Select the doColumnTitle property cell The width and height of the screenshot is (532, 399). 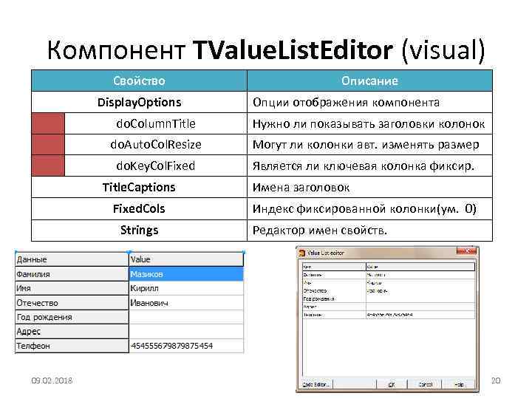[156, 123]
